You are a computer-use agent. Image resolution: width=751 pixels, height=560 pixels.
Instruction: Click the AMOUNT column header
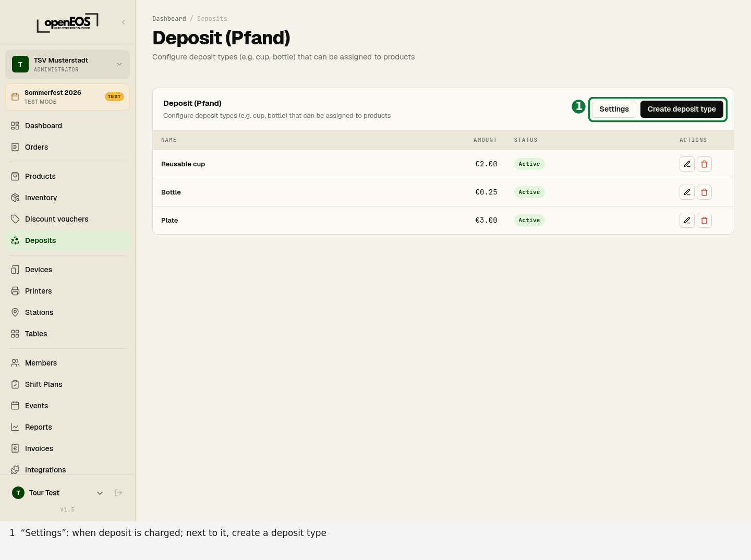485,140
